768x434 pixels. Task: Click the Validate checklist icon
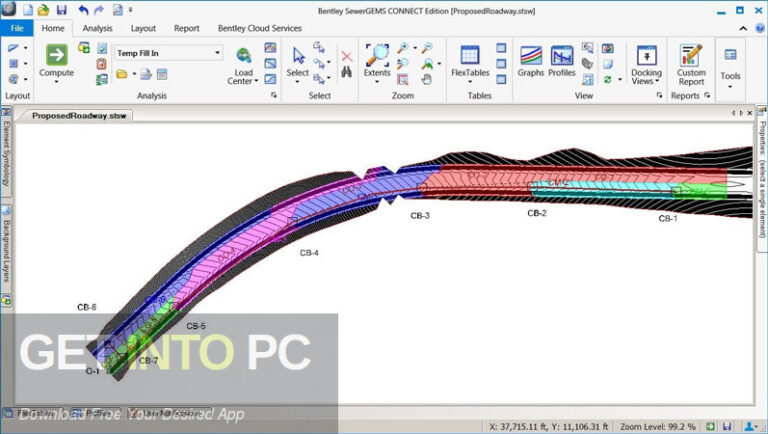[x=102, y=48]
